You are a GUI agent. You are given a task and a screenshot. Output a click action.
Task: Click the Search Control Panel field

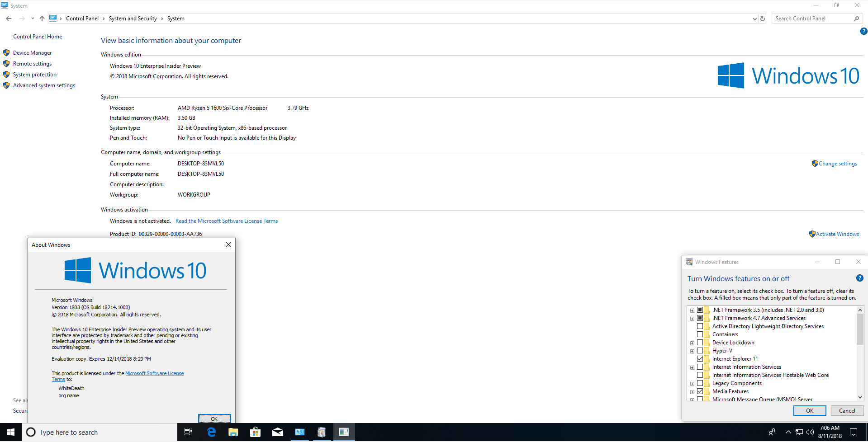point(812,19)
